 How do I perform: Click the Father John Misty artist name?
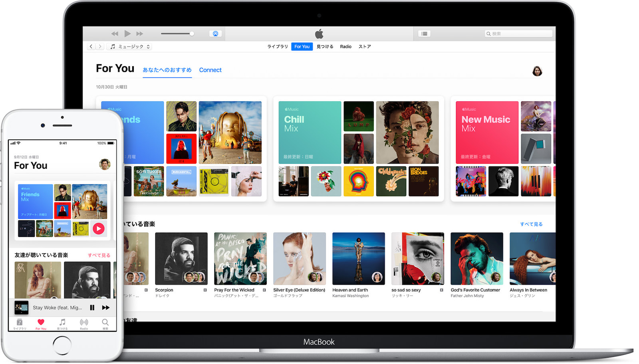467,296
